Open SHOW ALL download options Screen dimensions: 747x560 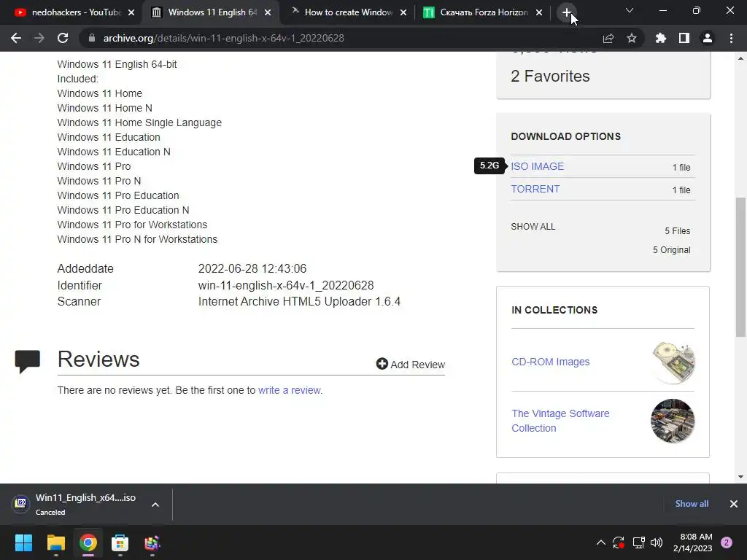click(533, 227)
